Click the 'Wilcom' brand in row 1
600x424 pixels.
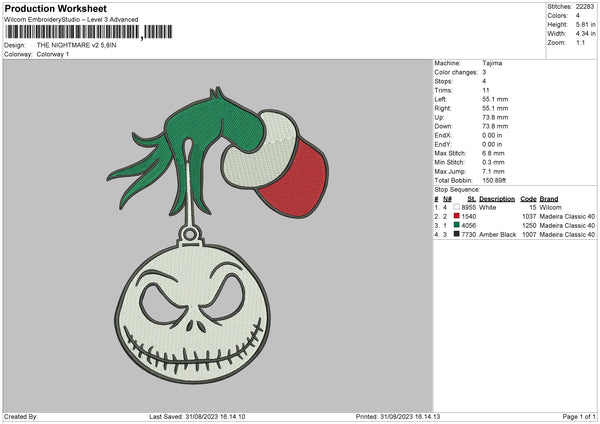point(550,207)
